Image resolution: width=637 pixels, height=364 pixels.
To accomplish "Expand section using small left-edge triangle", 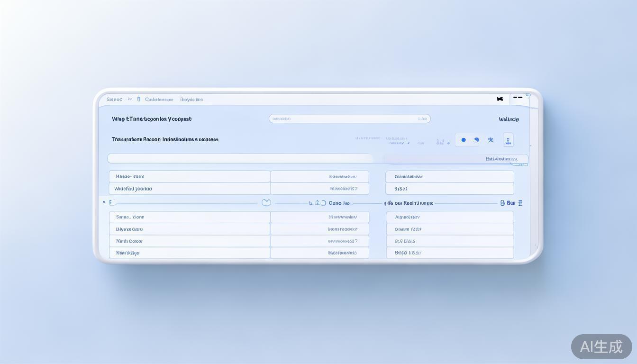I will (x=104, y=202).
